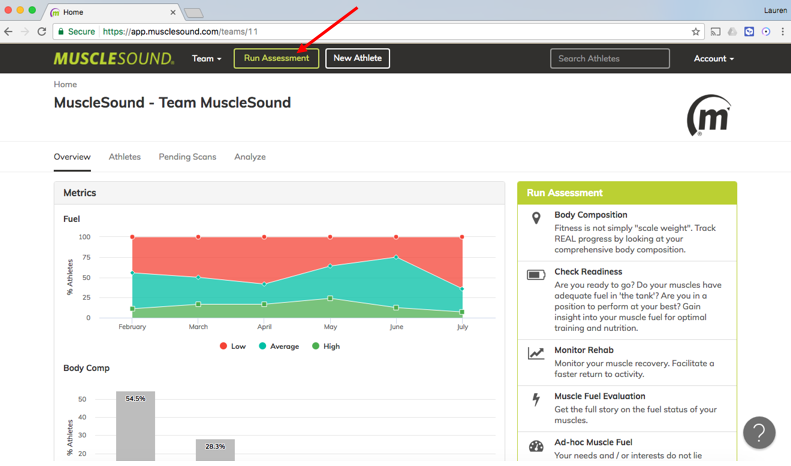Click the 54.5% bar in Body Comp chart

point(135,426)
